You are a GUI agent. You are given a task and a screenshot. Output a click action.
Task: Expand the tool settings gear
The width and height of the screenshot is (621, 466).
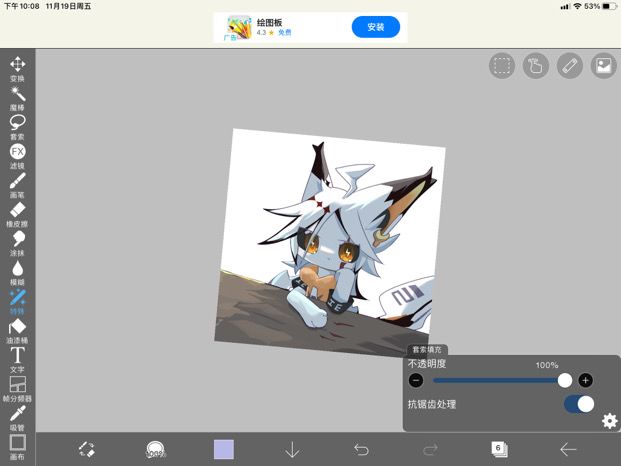tap(609, 420)
